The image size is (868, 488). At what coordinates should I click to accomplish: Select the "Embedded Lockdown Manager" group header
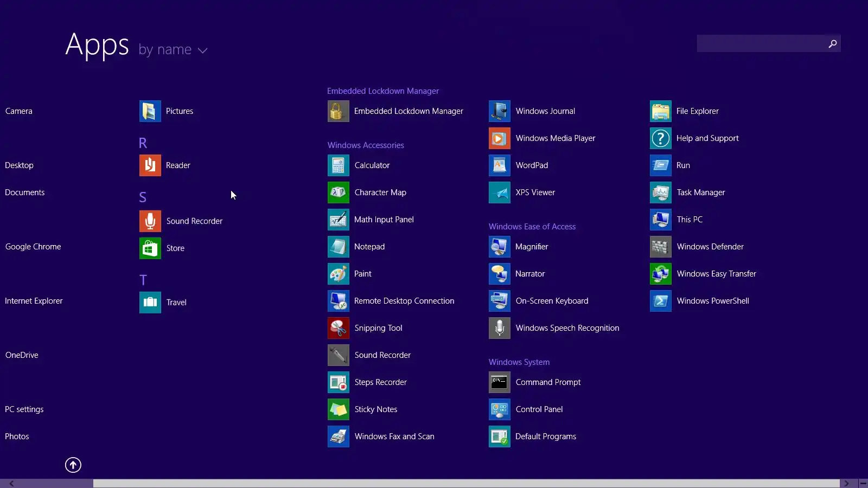pos(383,91)
